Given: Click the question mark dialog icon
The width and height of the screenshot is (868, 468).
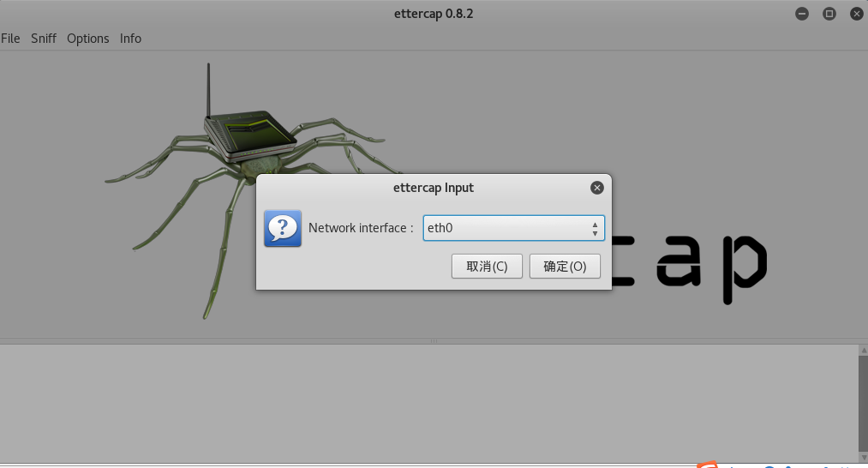Looking at the screenshot, I should point(283,228).
